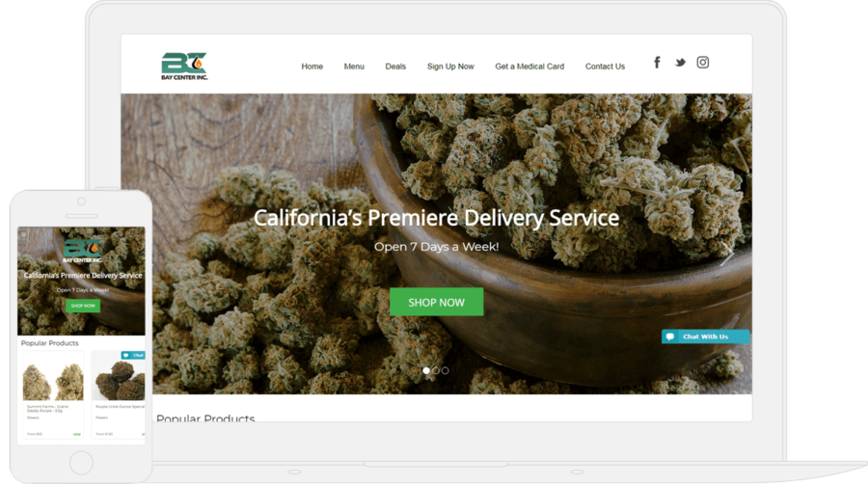This screenshot has height=484, width=868.
Task: Tap the Chat icon on phone screen
Action: pyautogui.click(x=133, y=355)
